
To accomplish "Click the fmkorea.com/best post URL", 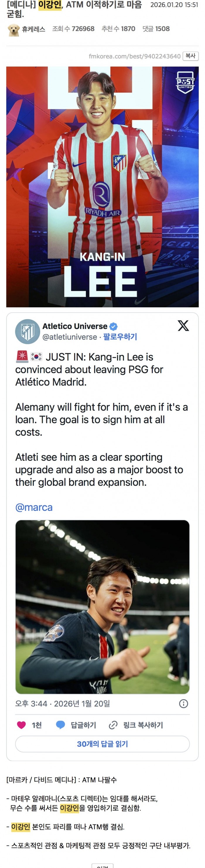I will [135, 56].
